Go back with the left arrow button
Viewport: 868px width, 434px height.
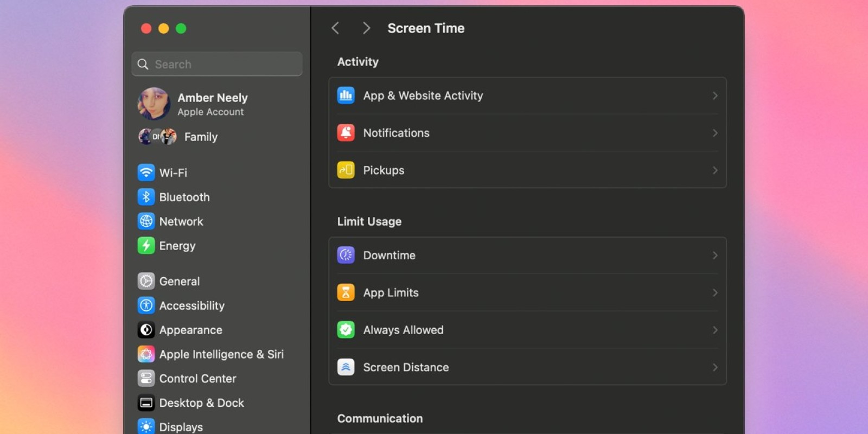pyautogui.click(x=335, y=28)
